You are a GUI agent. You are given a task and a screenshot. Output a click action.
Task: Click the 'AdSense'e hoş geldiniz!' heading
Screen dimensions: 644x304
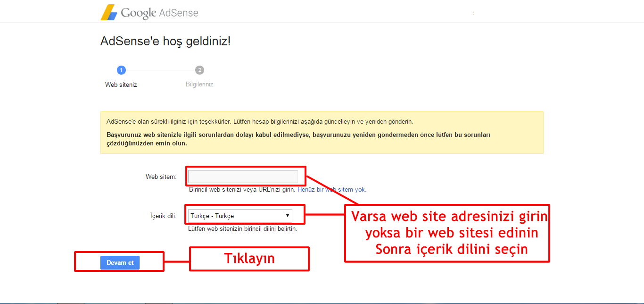click(x=165, y=41)
